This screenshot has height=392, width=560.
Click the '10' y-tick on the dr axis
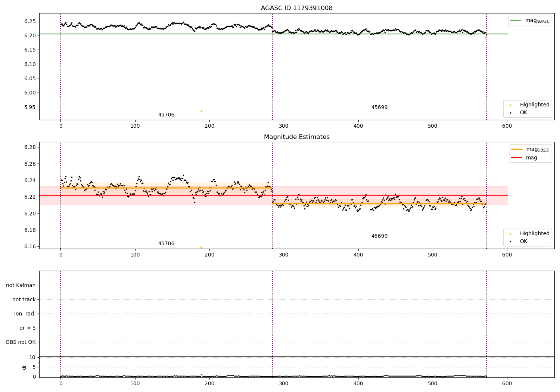click(32, 358)
